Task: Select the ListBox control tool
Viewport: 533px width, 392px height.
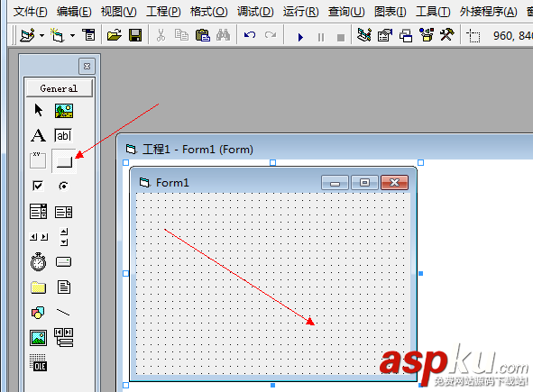Action: pos(63,213)
